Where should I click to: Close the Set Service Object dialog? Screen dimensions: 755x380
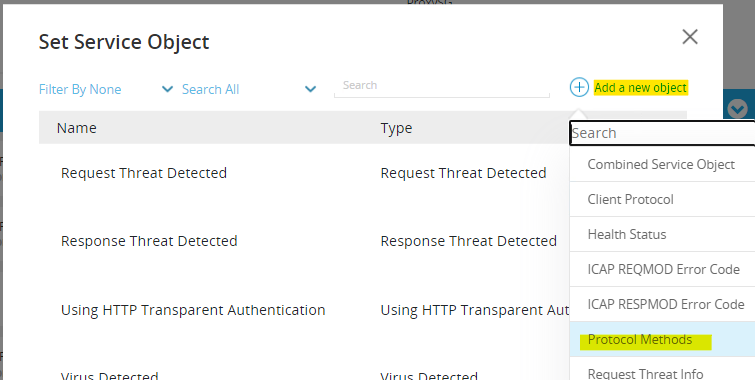click(x=690, y=37)
